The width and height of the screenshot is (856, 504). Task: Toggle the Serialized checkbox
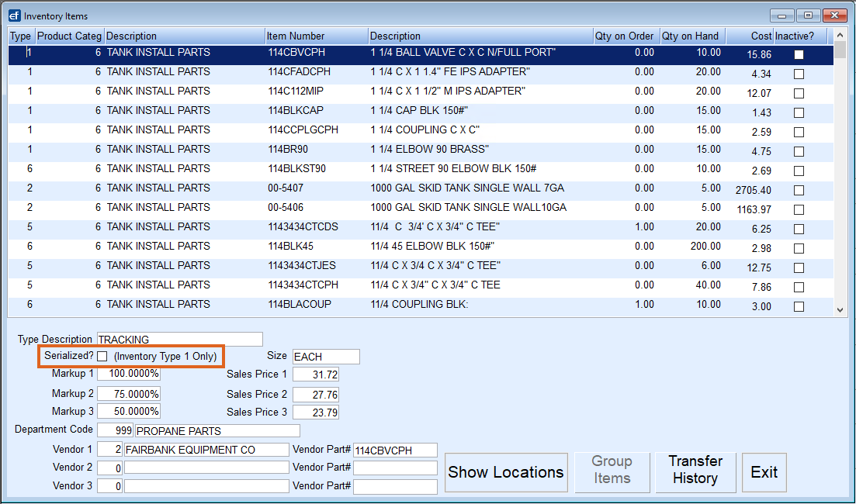(x=102, y=356)
